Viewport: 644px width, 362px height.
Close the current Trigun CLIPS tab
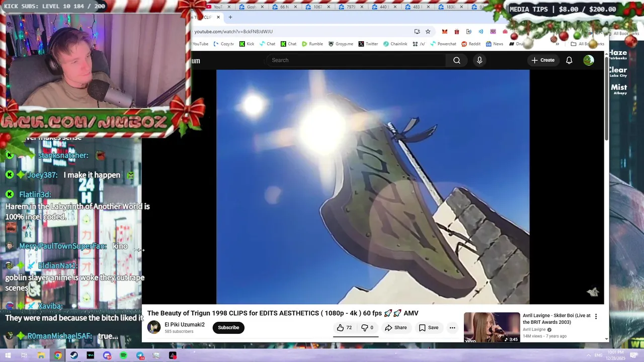pos(218,17)
